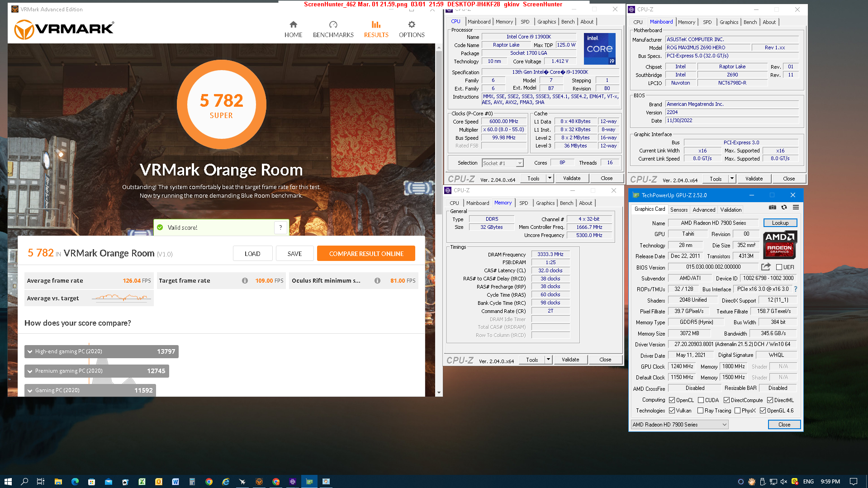Open Calculator from taskbar

point(192,482)
